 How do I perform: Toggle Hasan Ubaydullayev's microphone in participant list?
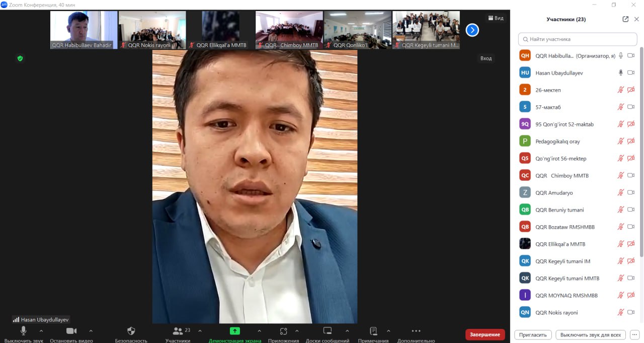[x=621, y=73]
